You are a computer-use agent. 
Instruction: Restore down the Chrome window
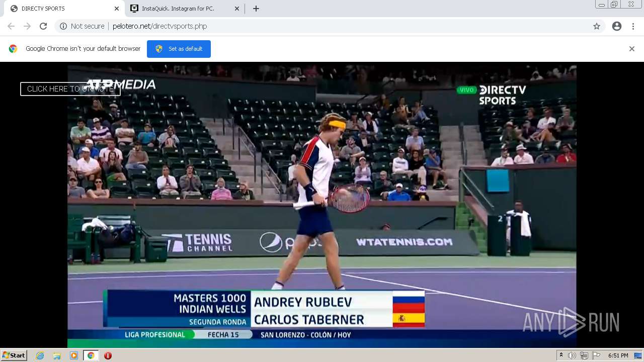[x=614, y=5]
